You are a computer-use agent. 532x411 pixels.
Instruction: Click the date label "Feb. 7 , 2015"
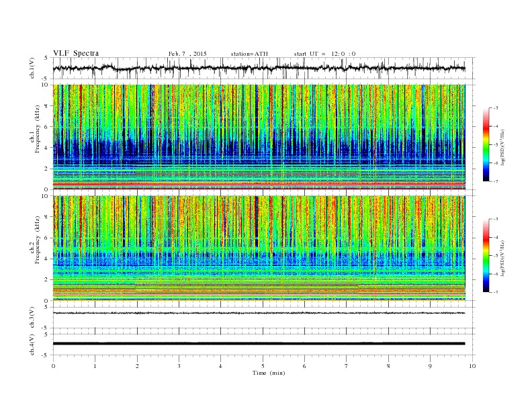pyautogui.click(x=187, y=54)
